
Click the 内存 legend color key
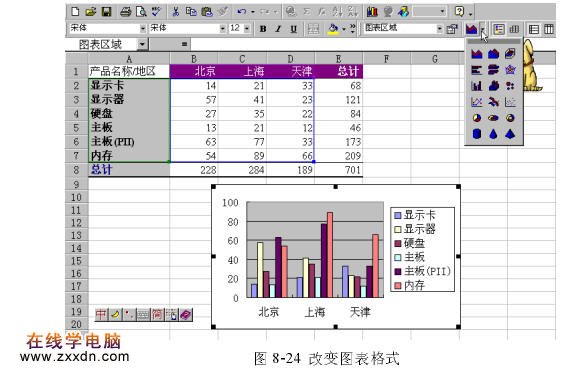(397, 285)
